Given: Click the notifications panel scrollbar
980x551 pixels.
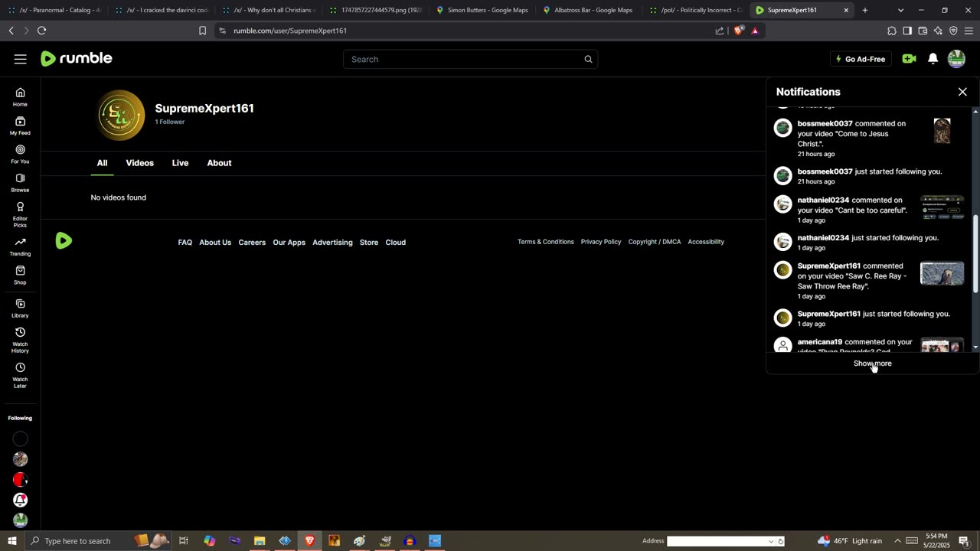Looking at the screenshot, I should [975, 253].
